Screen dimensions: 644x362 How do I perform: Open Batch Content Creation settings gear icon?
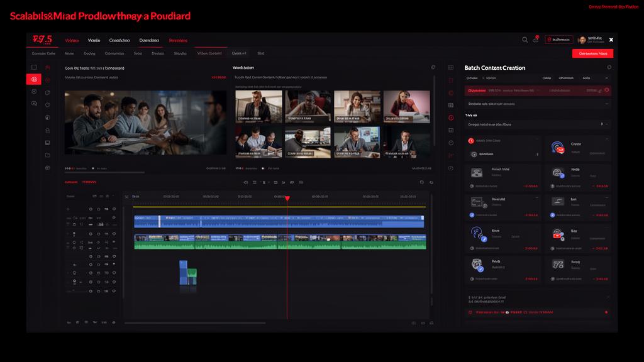coord(609,67)
